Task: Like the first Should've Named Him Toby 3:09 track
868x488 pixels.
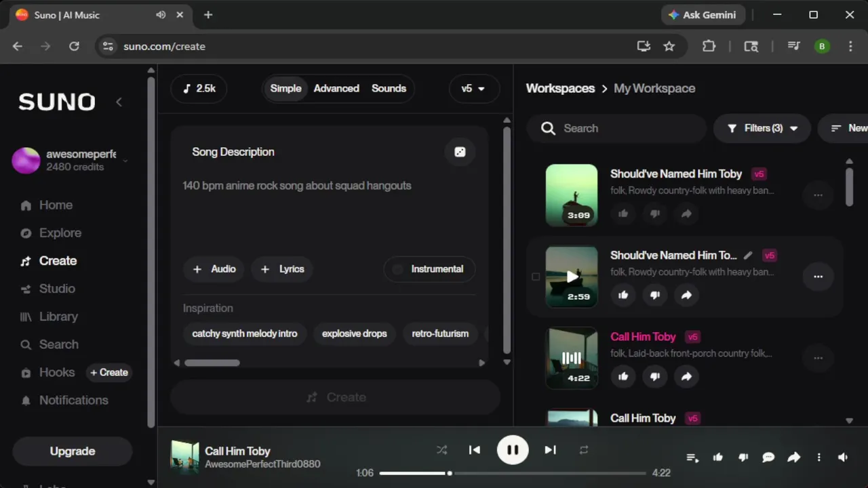Action: [x=623, y=213]
